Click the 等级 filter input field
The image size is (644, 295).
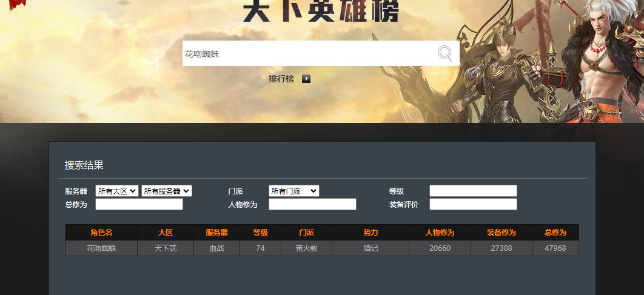(x=473, y=191)
